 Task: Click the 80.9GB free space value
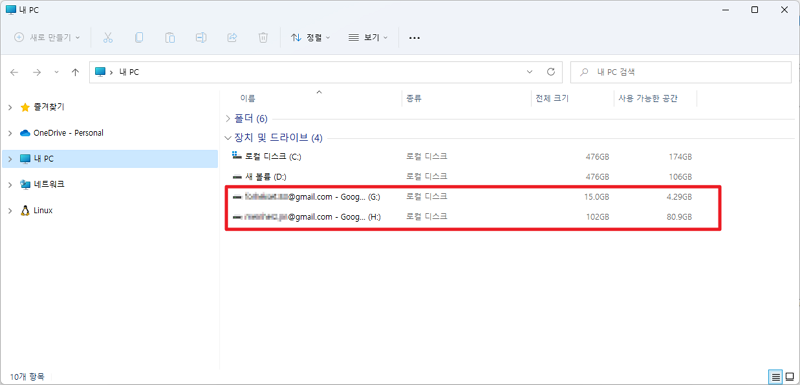(679, 217)
